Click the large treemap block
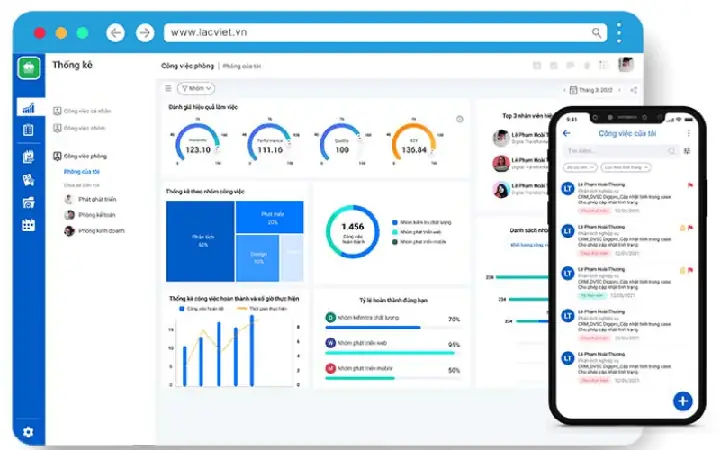The image size is (720, 450). 200,241
